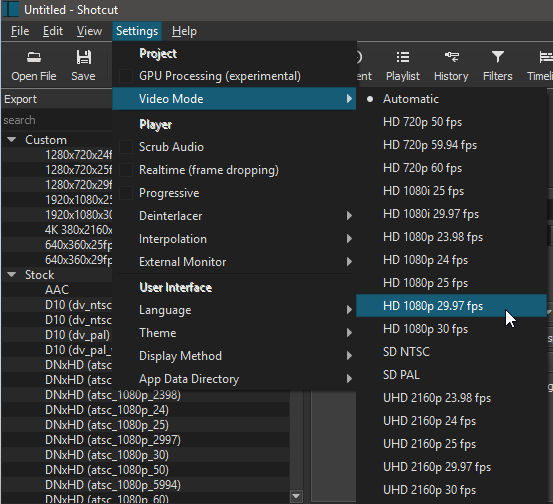Click the presets list scroll-down arrow
Viewport: 553px width, 504px height.
(x=296, y=496)
